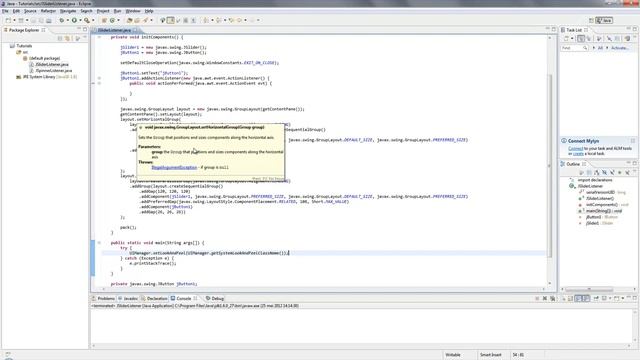Open the Source menu
The height and width of the screenshot is (360, 640).
(30, 11)
